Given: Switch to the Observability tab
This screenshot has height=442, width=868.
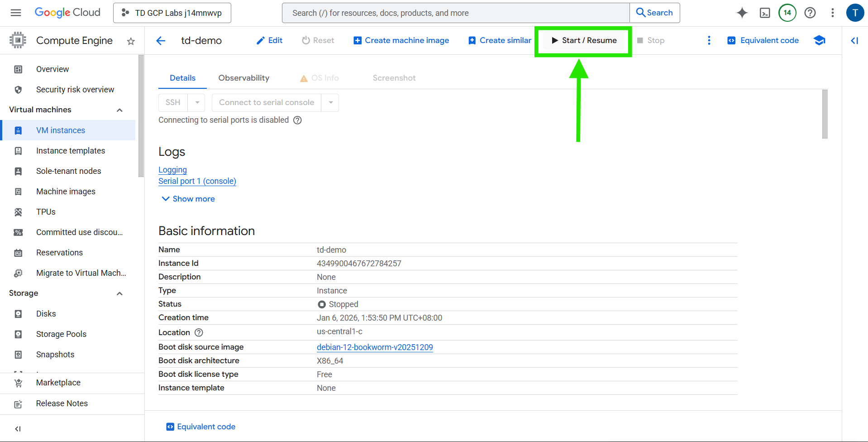Looking at the screenshot, I should click(x=243, y=78).
